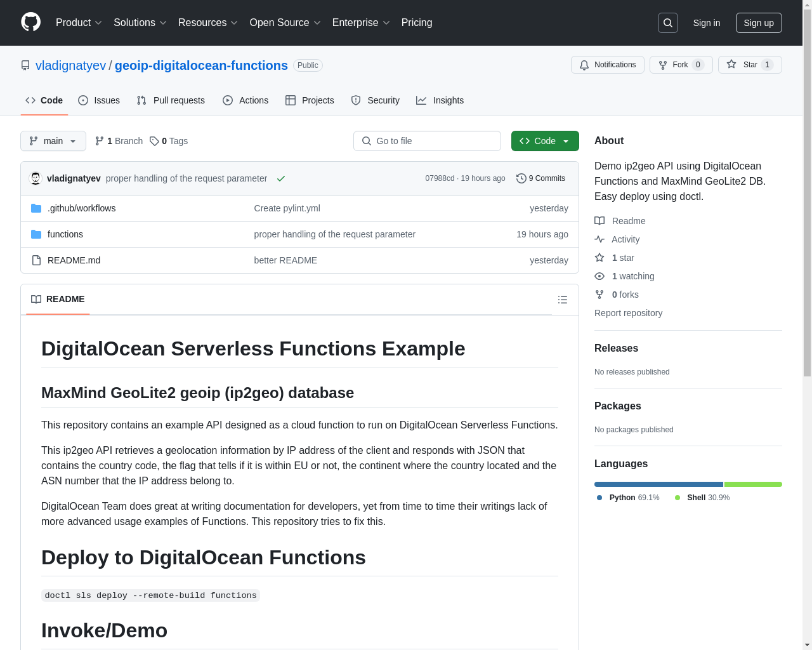This screenshot has height=650, width=812.
Task: Open the 9 Commits history link
Action: [x=540, y=178]
